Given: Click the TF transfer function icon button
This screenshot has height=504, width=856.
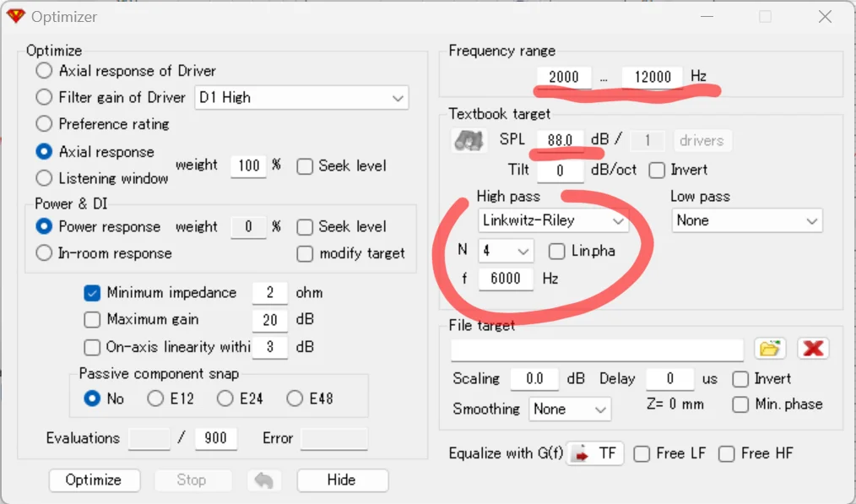Looking at the screenshot, I should 594,453.
